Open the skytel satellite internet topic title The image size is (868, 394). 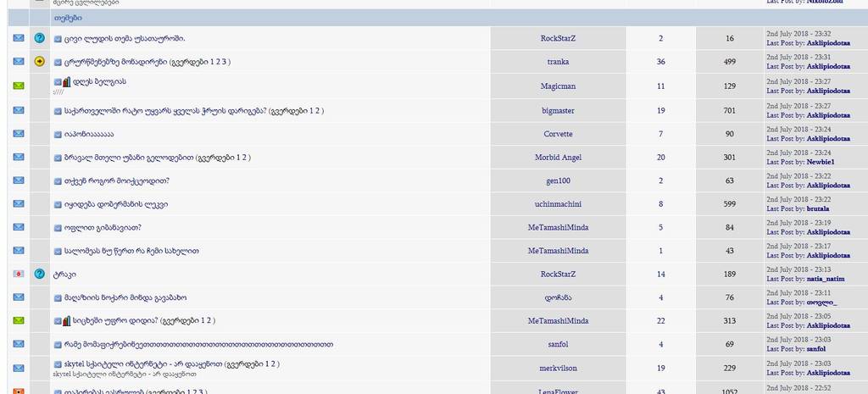(x=143, y=364)
